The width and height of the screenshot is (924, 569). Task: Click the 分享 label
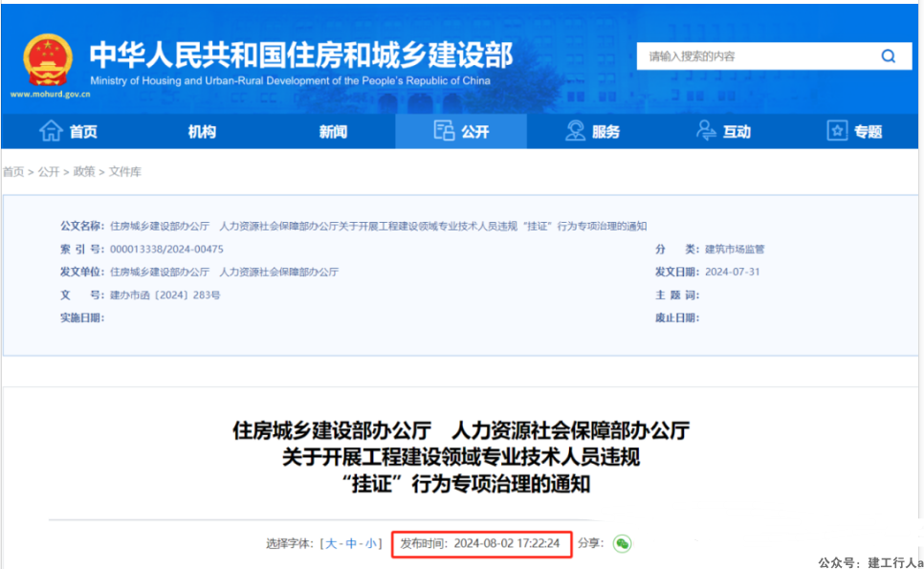(x=590, y=543)
